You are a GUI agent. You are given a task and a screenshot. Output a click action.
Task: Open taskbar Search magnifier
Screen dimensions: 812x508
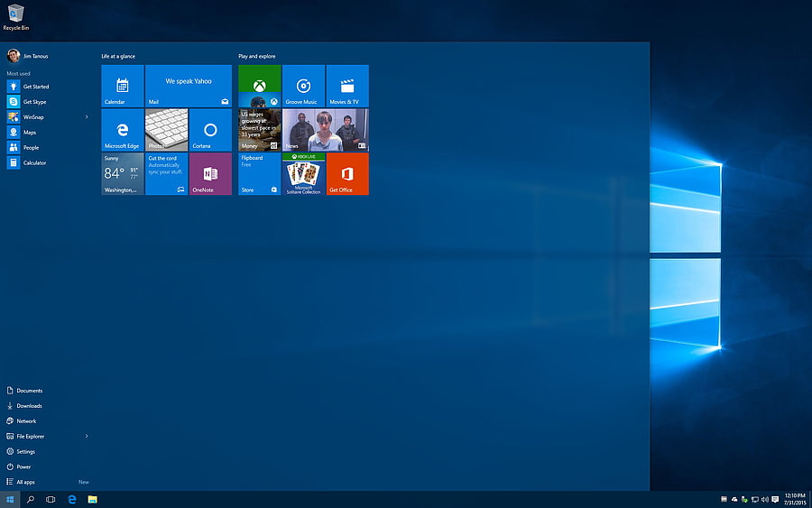[x=31, y=500]
